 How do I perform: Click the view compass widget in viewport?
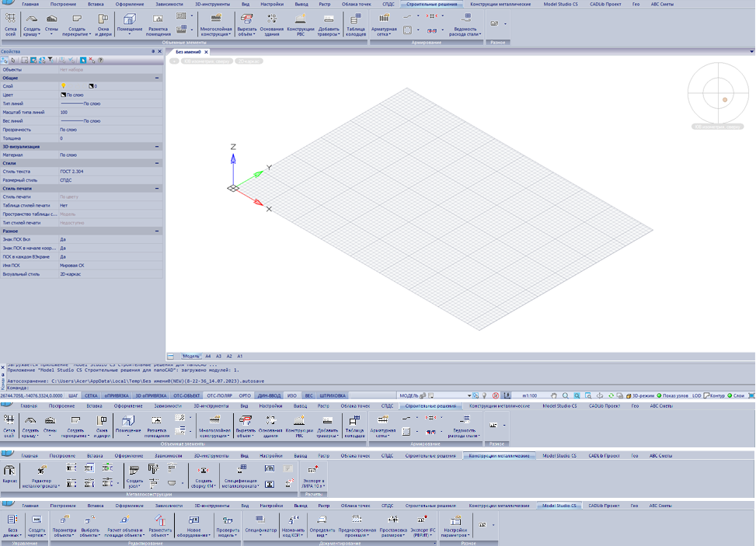point(718,93)
